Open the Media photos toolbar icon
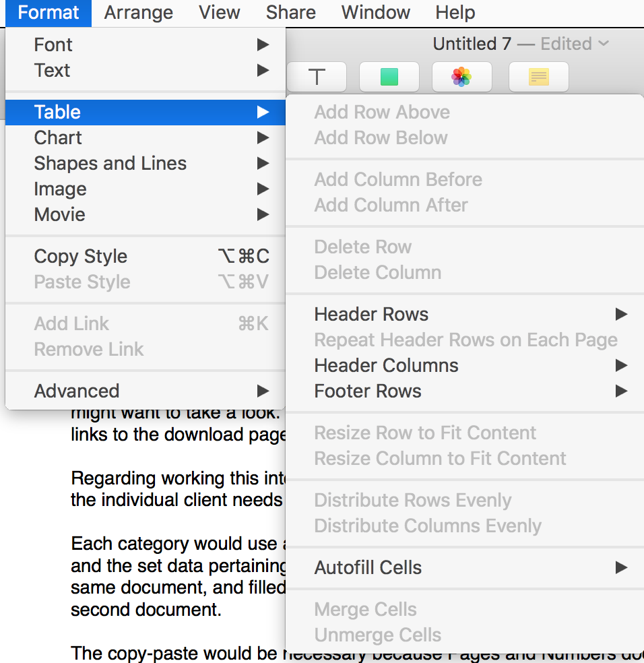This screenshot has height=663, width=644. 461,77
